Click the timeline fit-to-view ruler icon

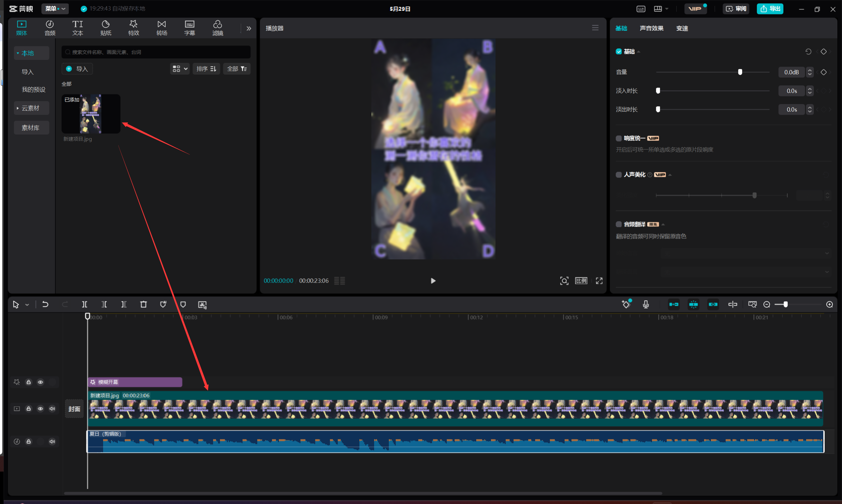(752, 304)
